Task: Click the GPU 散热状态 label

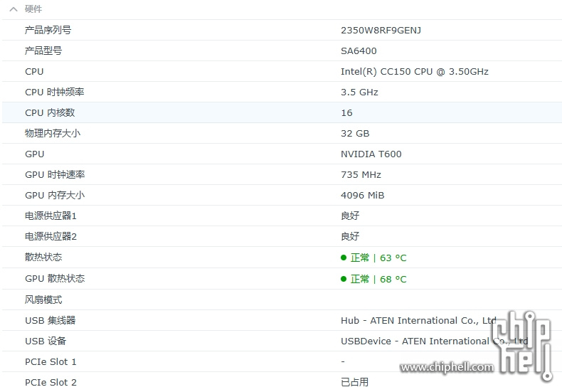Action: (55, 278)
